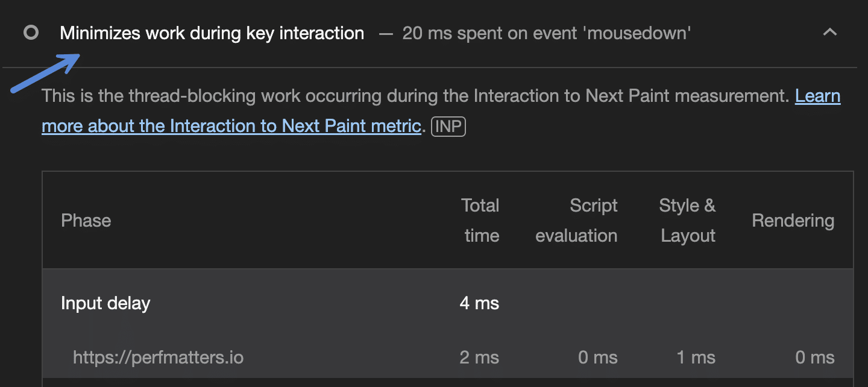
Task: Select the Style & Layout column header
Action: [687, 221]
